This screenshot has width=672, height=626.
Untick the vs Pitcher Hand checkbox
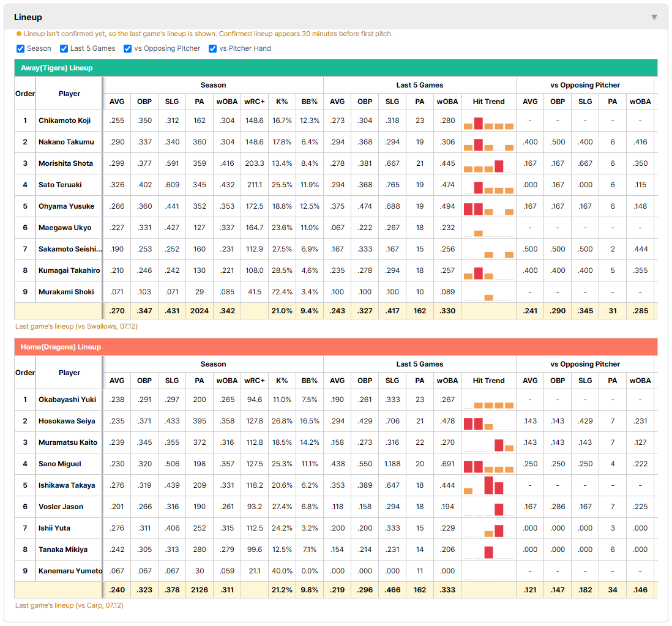pyautogui.click(x=212, y=48)
